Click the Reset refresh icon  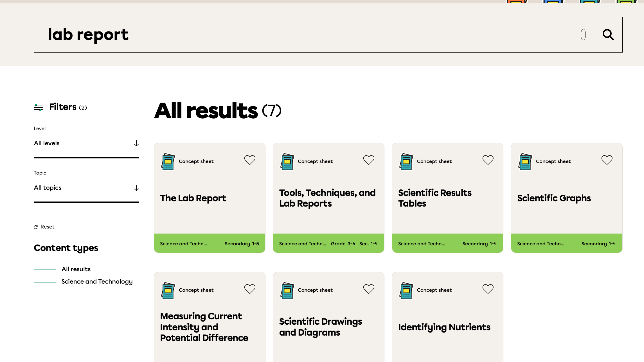(36, 227)
